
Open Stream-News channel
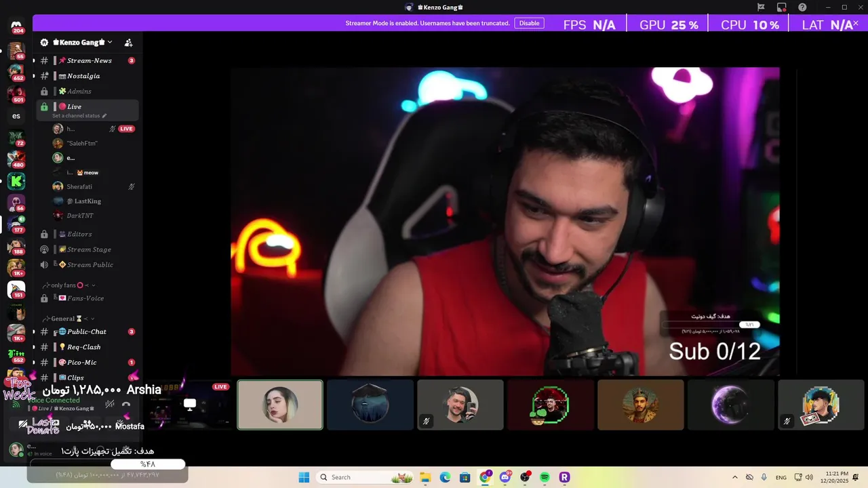87,60
